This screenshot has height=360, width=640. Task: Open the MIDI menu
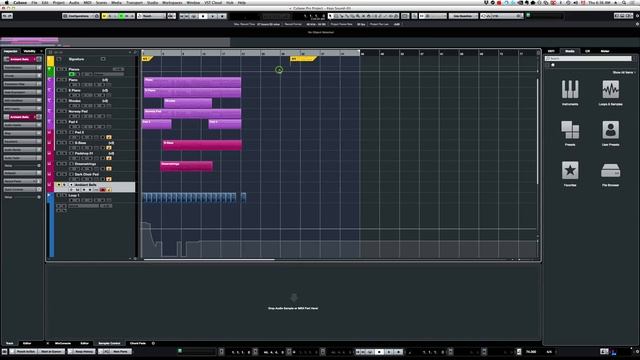[87, 2]
